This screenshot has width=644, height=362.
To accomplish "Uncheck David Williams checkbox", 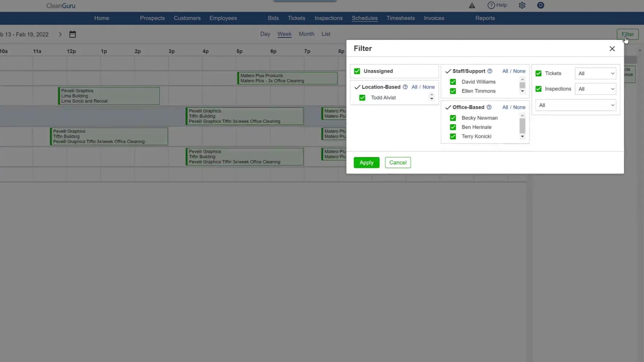I will coord(453,82).
